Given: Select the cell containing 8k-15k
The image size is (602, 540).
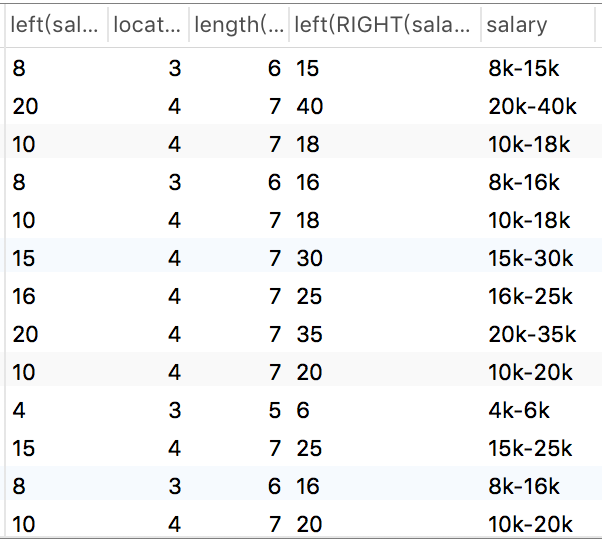Looking at the screenshot, I should point(524,69).
